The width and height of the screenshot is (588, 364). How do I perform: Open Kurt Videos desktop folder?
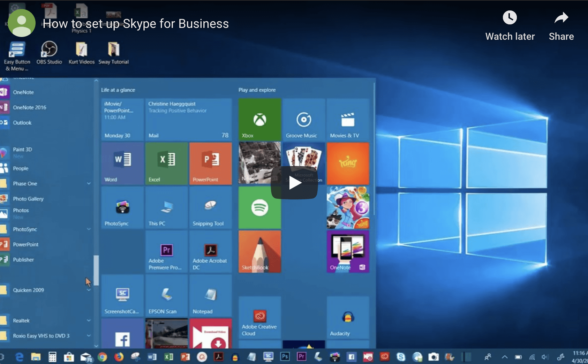coord(81,53)
